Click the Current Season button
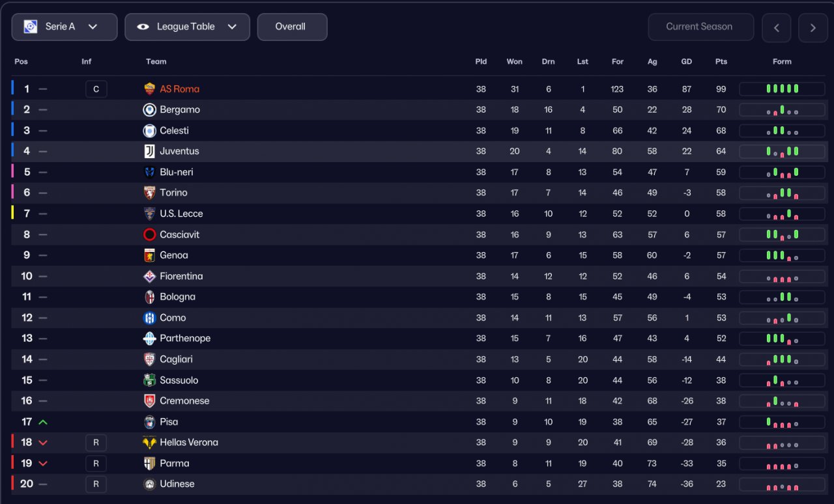The width and height of the screenshot is (834, 504). (x=700, y=27)
